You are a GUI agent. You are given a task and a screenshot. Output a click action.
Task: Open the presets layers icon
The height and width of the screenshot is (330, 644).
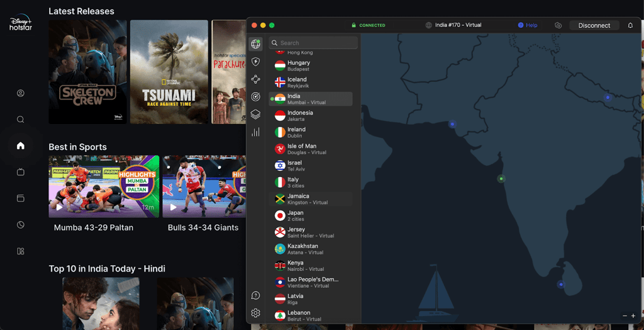click(x=255, y=115)
